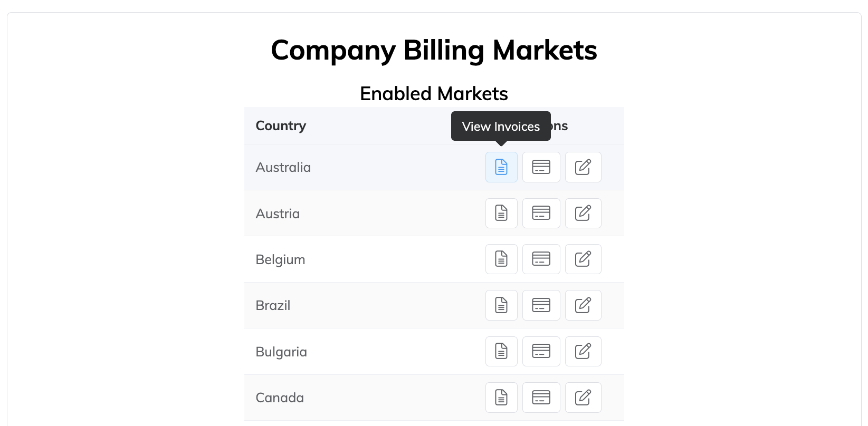
Task: Edit the Canada market entry
Action: pos(583,397)
